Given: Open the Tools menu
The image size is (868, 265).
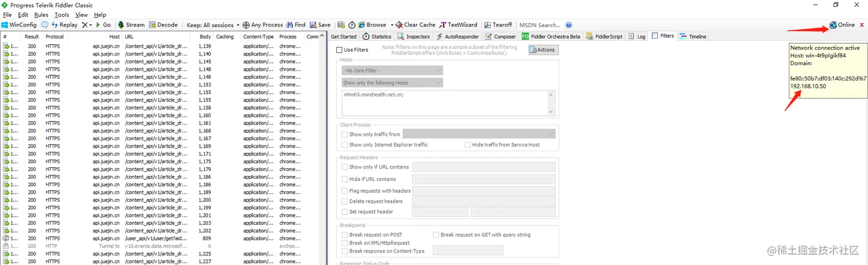Looking at the screenshot, I should 62,14.
